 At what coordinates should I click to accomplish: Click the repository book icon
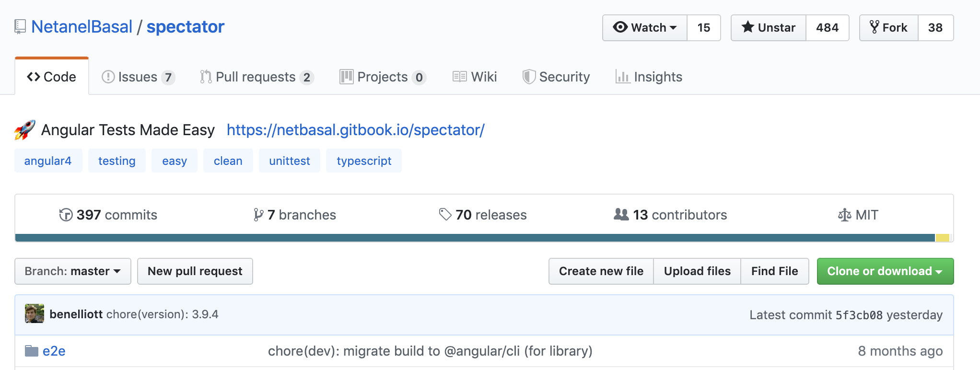click(20, 27)
